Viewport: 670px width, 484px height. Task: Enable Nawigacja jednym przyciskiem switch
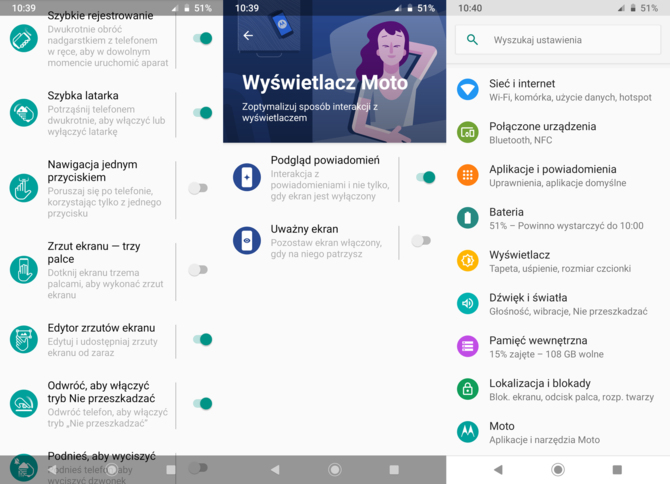point(198,188)
